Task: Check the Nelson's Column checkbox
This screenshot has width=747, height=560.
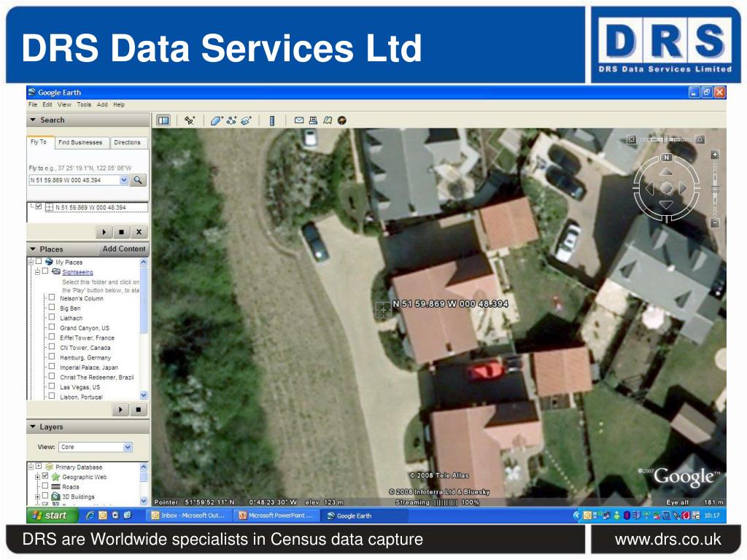Action: point(52,297)
